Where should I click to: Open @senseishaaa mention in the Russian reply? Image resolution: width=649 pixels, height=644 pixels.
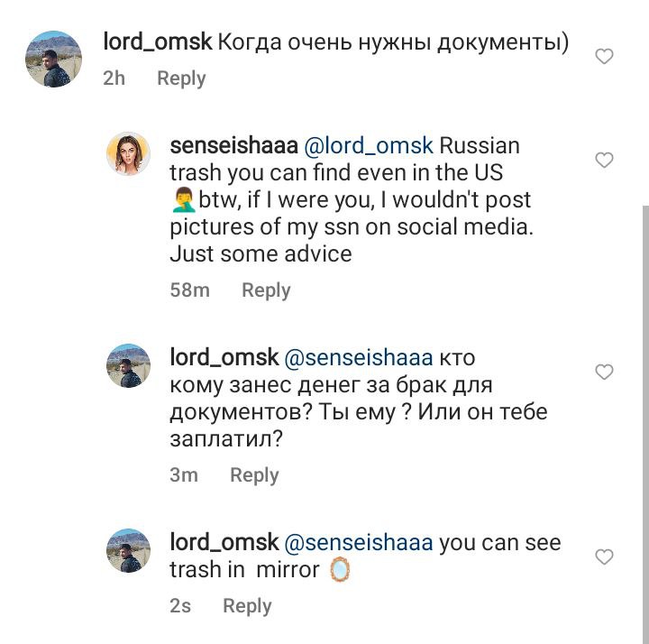coord(359,357)
